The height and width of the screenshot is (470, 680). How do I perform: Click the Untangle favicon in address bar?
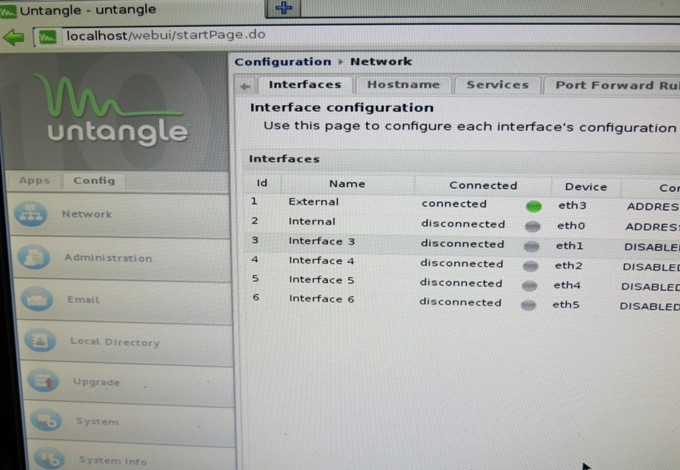pos(48,37)
